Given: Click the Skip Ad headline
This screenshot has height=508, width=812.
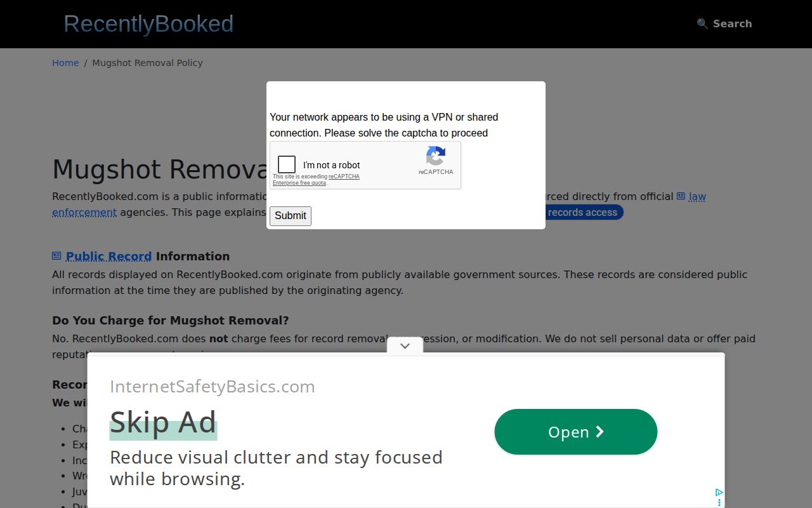Looking at the screenshot, I should click(163, 423).
